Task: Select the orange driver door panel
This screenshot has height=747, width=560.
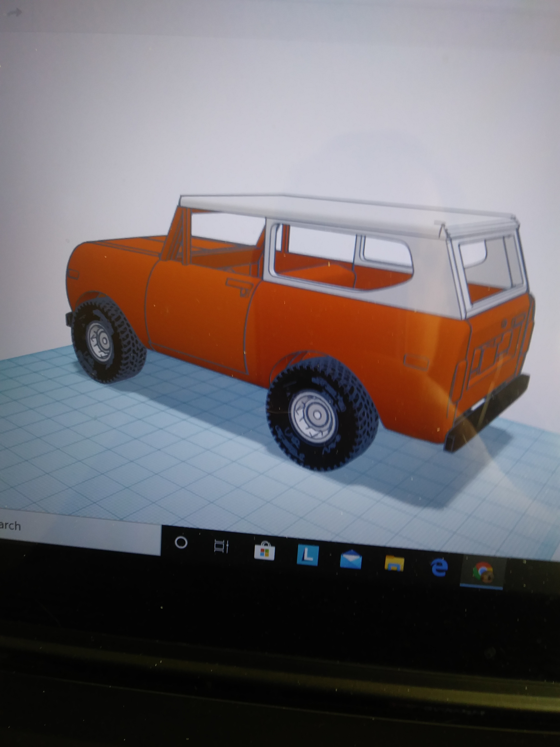Action: pyautogui.click(x=196, y=314)
